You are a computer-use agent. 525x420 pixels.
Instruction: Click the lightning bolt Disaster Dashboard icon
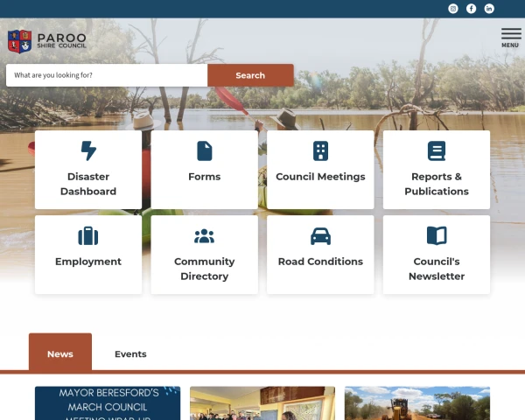[x=88, y=150]
